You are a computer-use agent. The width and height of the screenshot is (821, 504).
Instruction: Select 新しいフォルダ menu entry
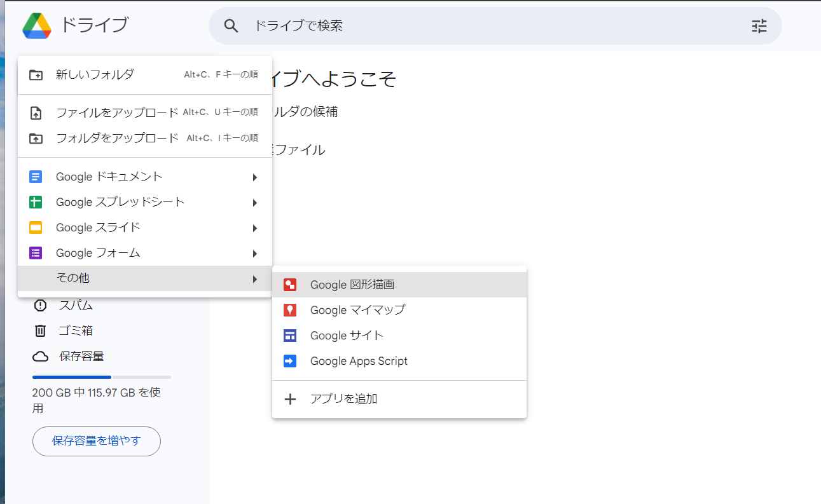(x=145, y=75)
